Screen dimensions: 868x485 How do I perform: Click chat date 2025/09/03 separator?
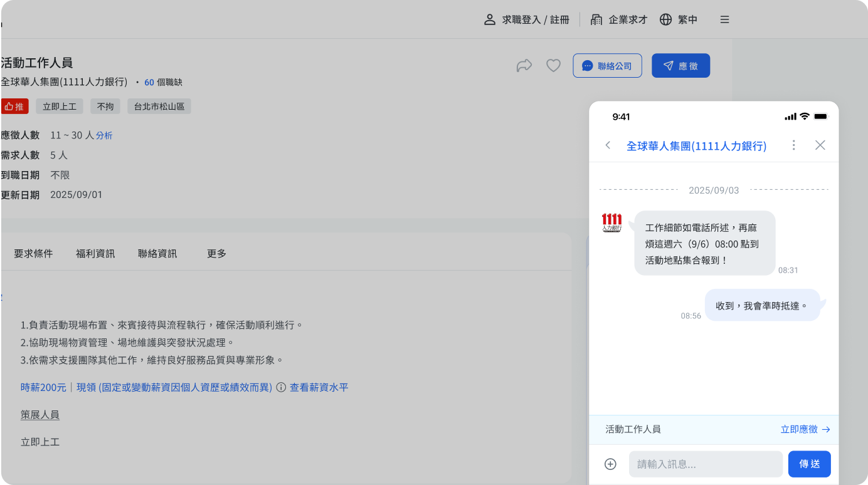[714, 190]
